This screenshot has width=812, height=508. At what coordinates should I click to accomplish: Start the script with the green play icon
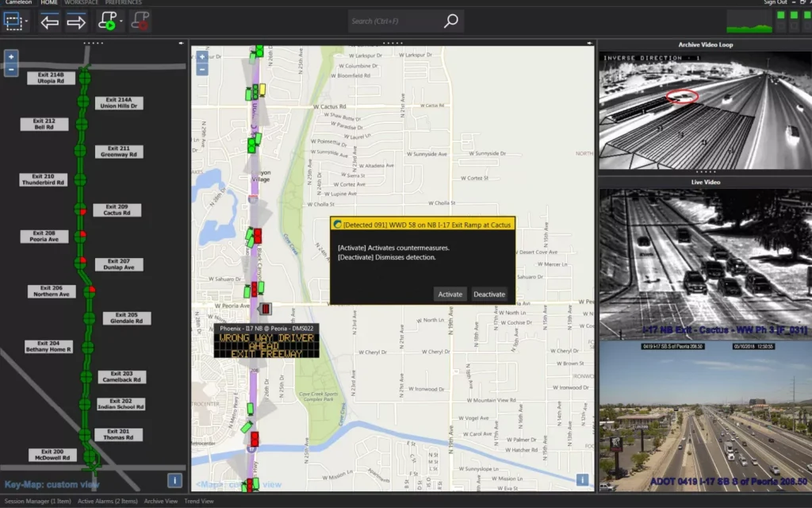point(106,21)
